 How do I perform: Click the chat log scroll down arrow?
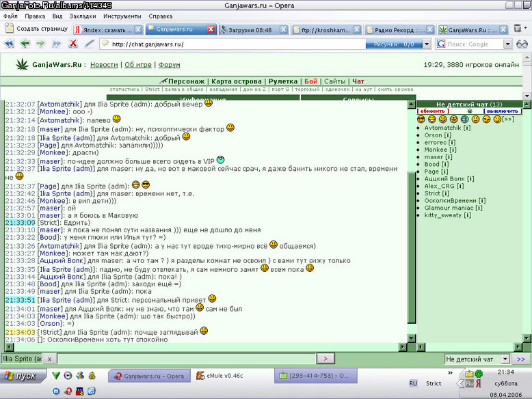click(411, 338)
